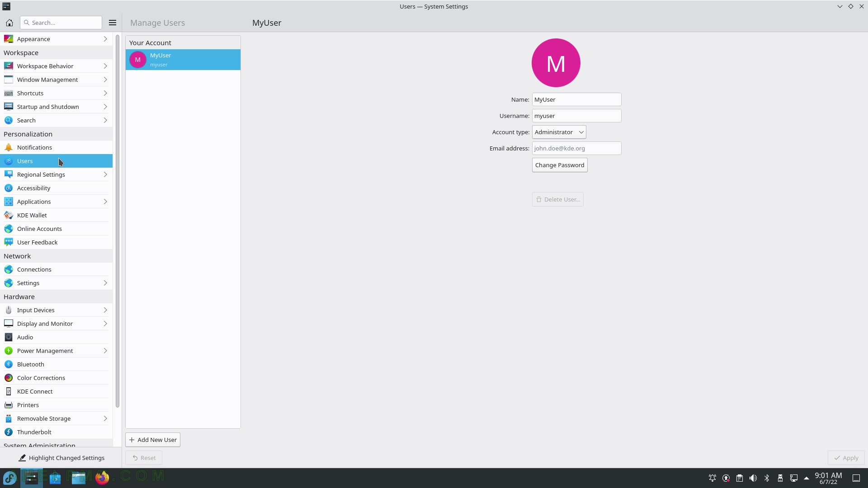Open Dolphin file manager in taskbar

coord(79,478)
